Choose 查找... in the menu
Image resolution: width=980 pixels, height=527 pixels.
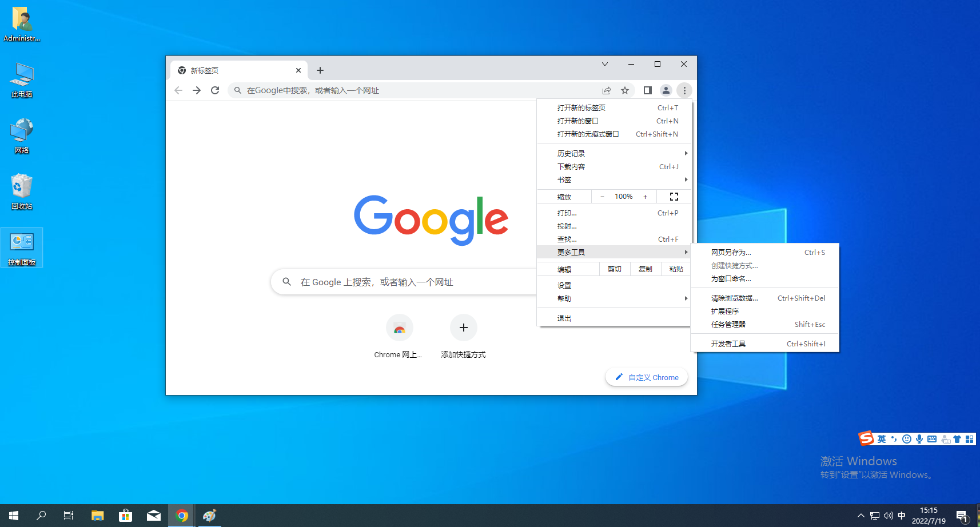pos(614,239)
